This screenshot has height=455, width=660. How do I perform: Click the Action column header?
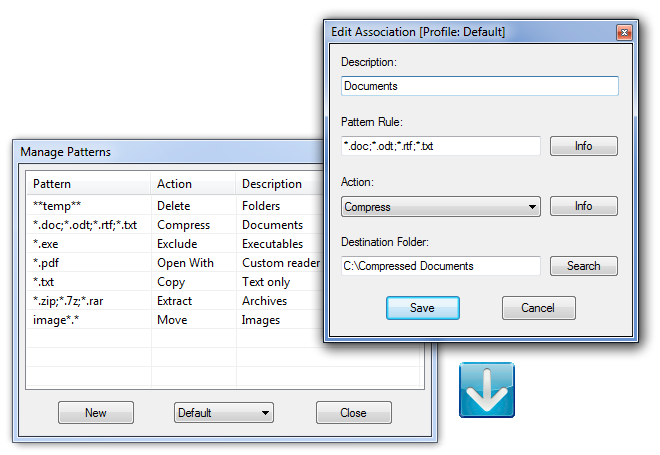193,184
